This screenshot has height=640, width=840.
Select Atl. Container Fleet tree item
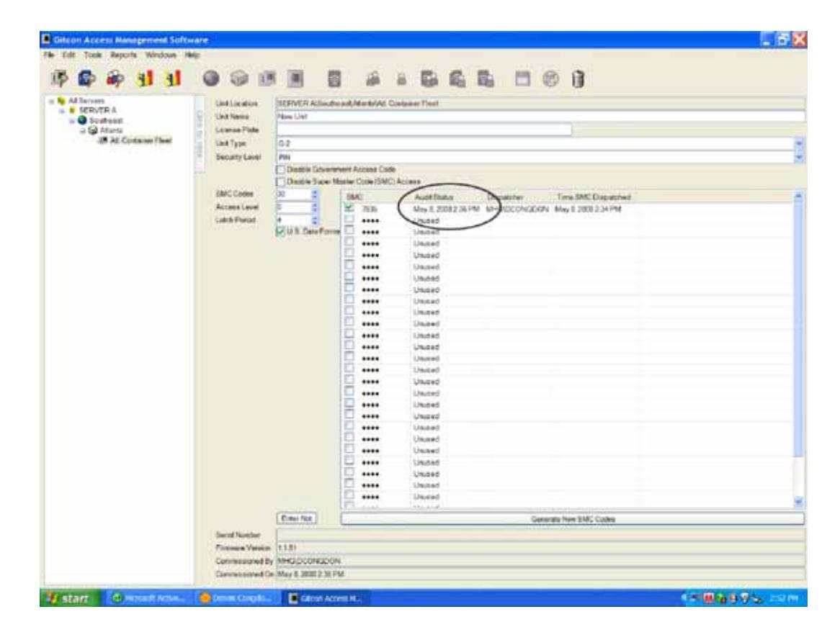[x=141, y=140]
